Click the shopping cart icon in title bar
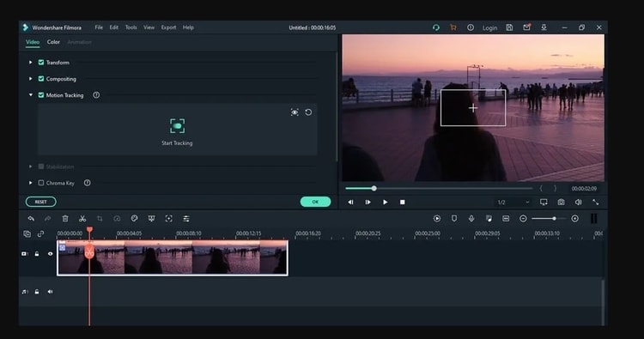Screen dimensions: 644x339 click(x=453, y=27)
